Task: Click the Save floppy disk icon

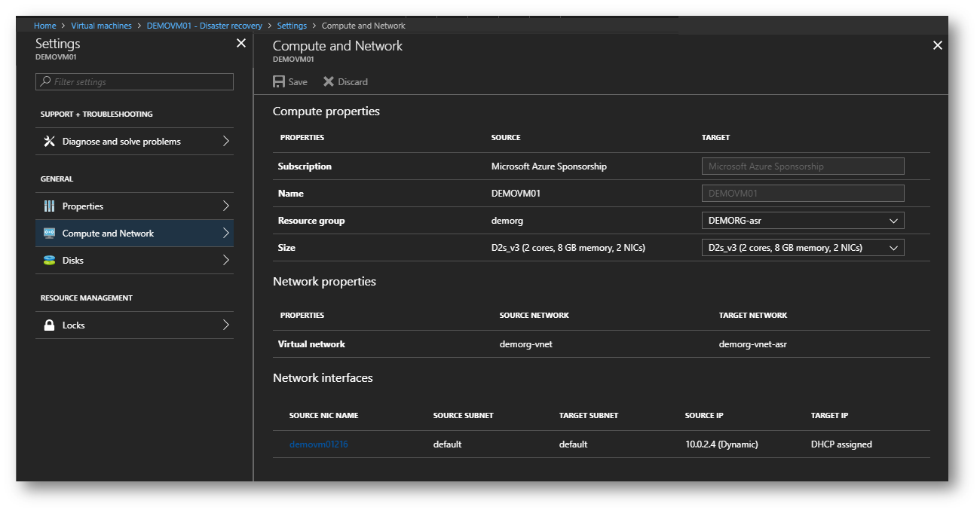Action: tap(279, 81)
